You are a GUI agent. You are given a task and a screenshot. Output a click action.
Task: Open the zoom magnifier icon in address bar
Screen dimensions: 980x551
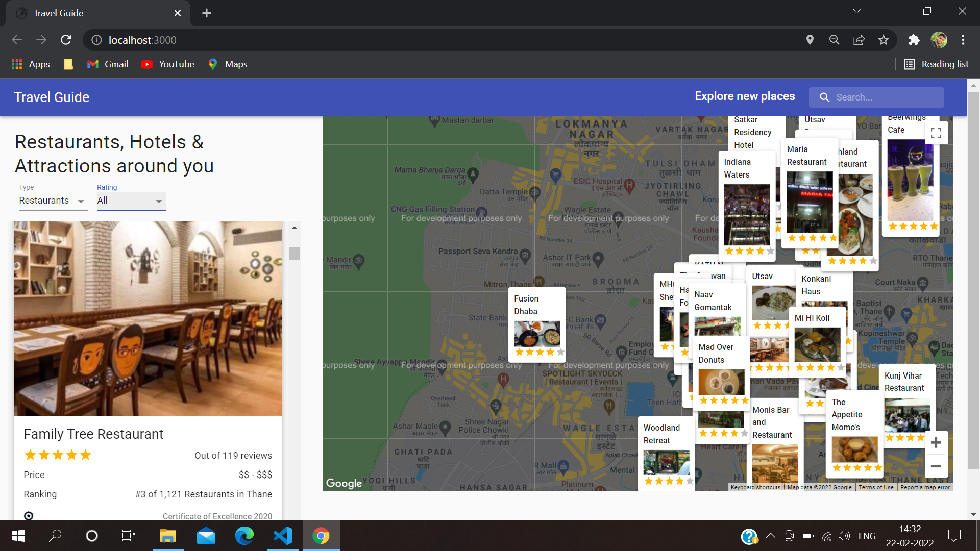834,40
